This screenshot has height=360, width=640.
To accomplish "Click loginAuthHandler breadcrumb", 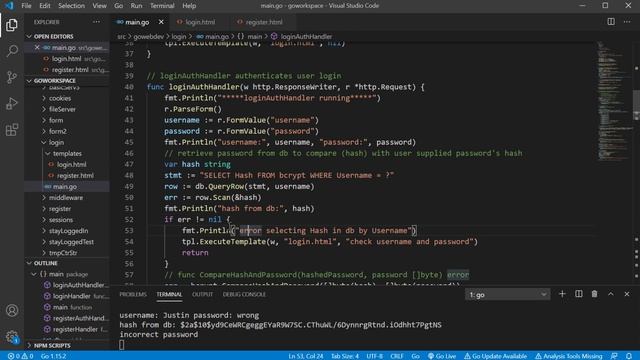I will 306,36.
